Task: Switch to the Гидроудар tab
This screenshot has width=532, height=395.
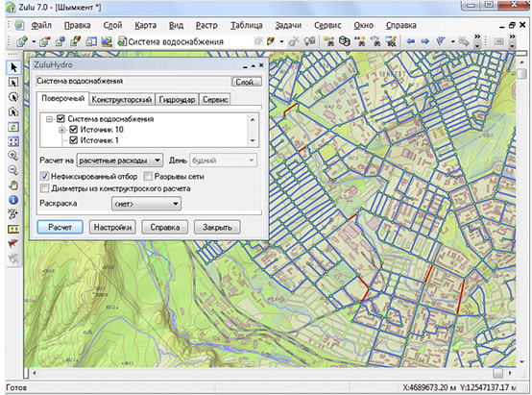Action: click(177, 100)
